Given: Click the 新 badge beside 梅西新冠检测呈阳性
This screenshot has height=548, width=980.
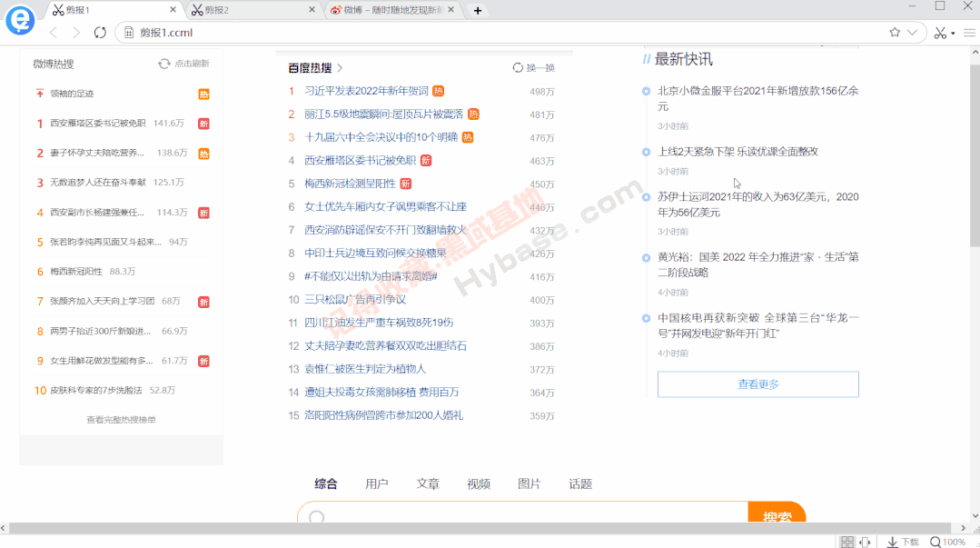Looking at the screenshot, I should click(x=406, y=184).
